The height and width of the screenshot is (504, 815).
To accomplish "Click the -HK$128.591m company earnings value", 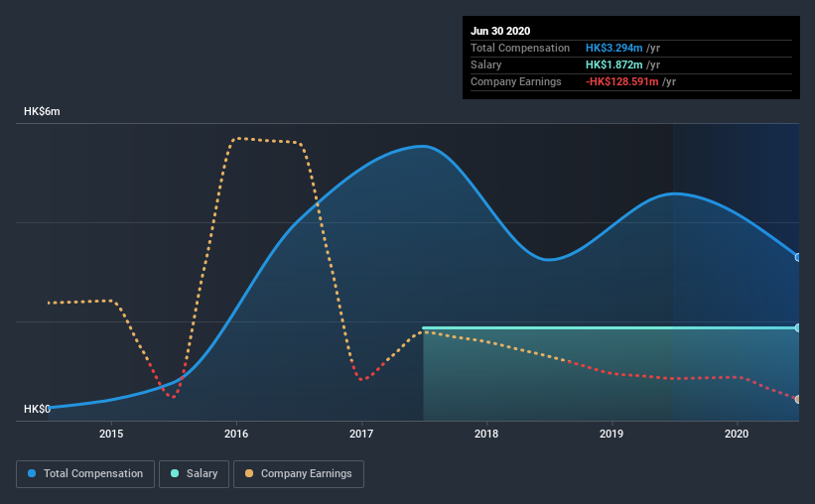I will [x=622, y=81].
